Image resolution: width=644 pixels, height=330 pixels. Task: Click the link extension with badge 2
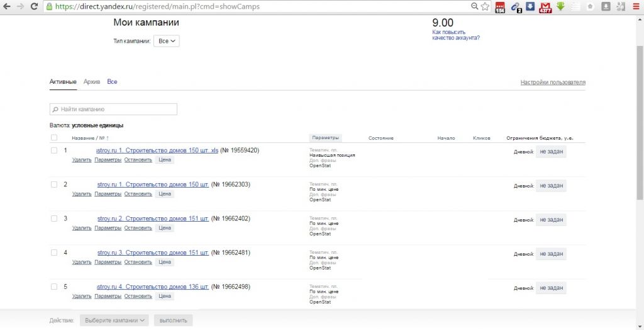[x=516, y=7]
